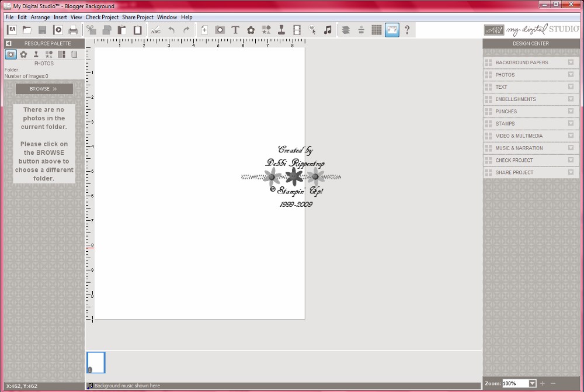This screenshot has height=392, width=584.
Task: Click the Zoom 100% input field
Action: (516, 383)
